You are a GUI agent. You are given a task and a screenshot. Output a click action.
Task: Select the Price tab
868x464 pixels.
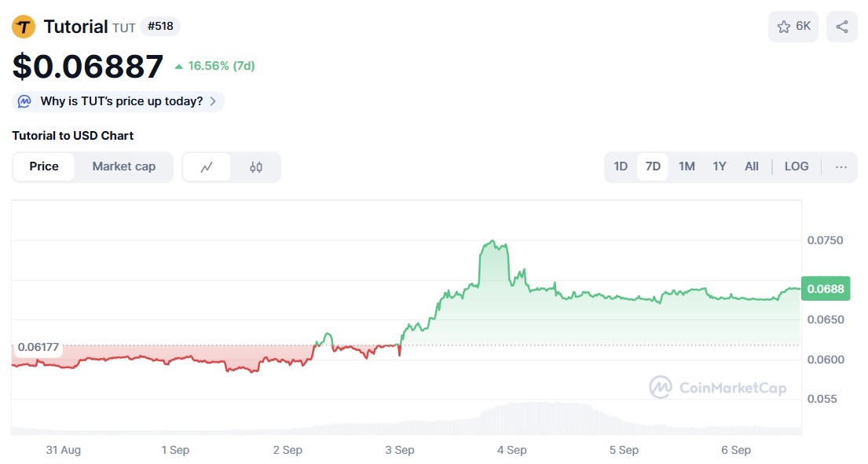[44, 166]
